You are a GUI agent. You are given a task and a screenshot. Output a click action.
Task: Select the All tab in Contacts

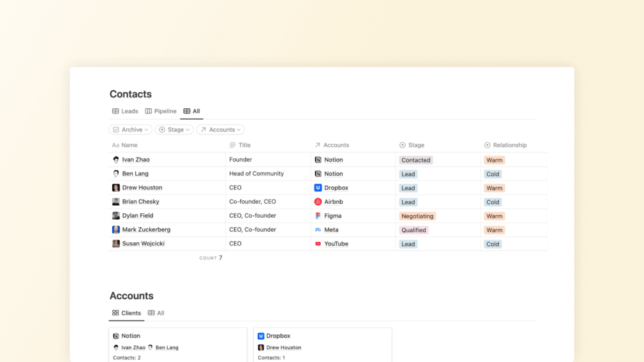pyautogui.click(x=192, y=111)
